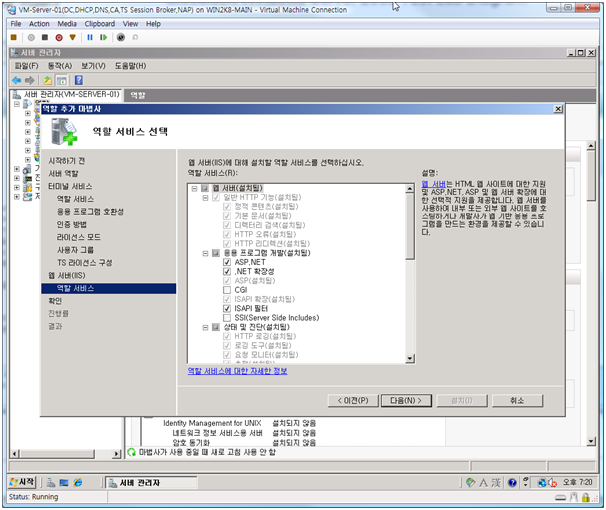
Task: Click the Revert snapshot icon
Action: tap(135, 37)
